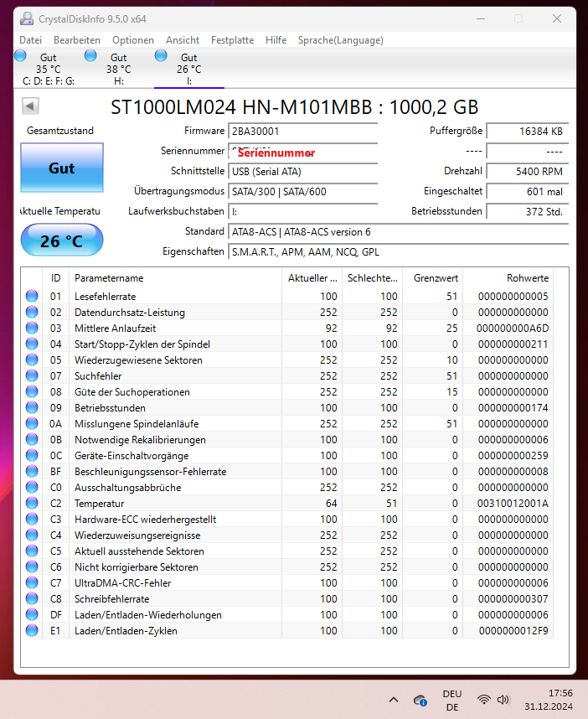588x719 pixels.
Task: Click the status orb for Aktuell ausstehende Sektoren
Action: (32, 551)
